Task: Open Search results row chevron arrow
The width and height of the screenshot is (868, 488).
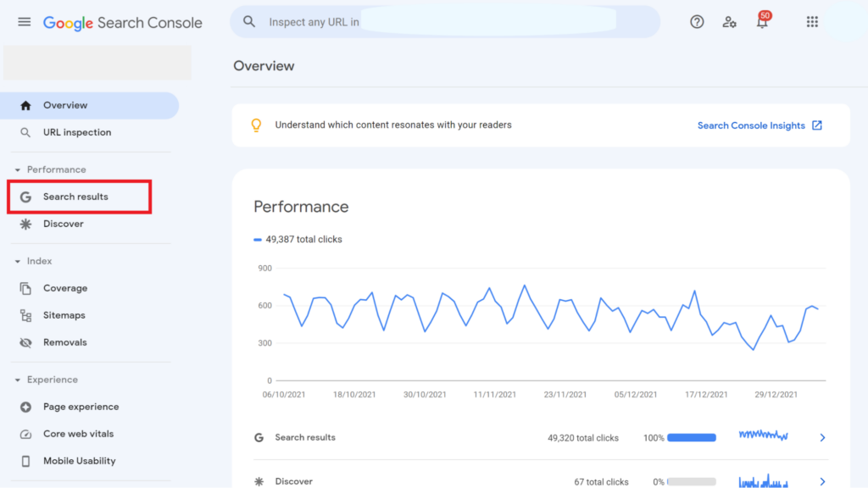Action: tap(822, 438)
